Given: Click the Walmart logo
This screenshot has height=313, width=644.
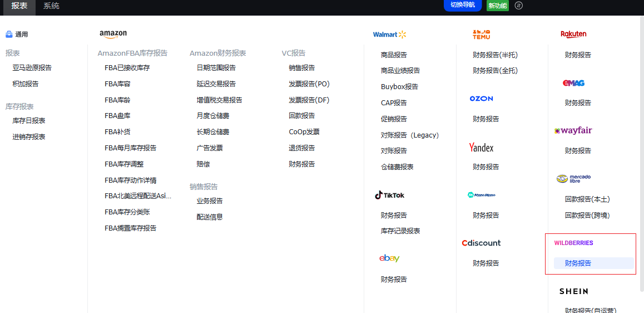Looking at the screenshot, I should (389, 35).
